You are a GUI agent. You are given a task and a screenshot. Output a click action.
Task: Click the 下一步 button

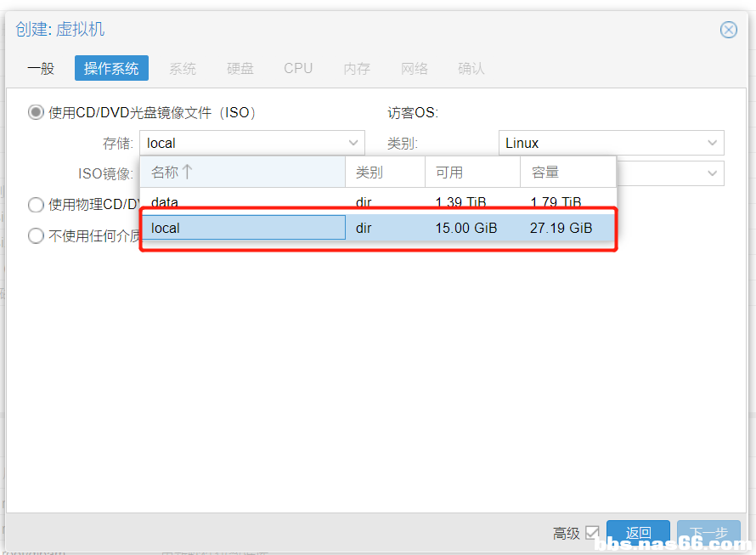coord(708,533)
